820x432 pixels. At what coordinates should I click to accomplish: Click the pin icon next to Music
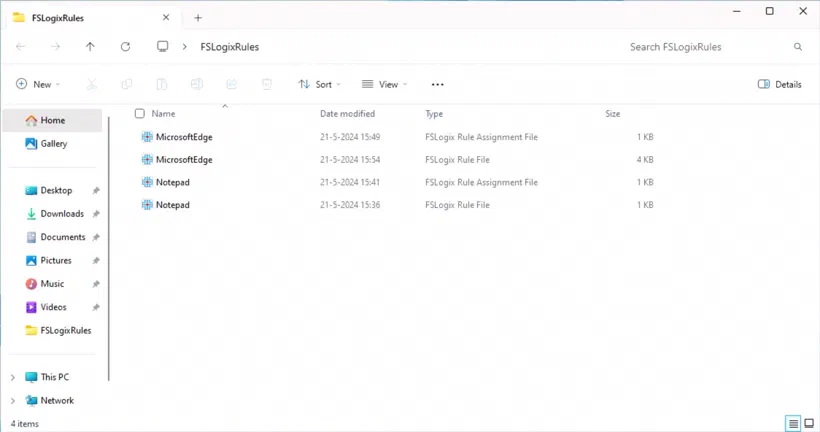96,283
